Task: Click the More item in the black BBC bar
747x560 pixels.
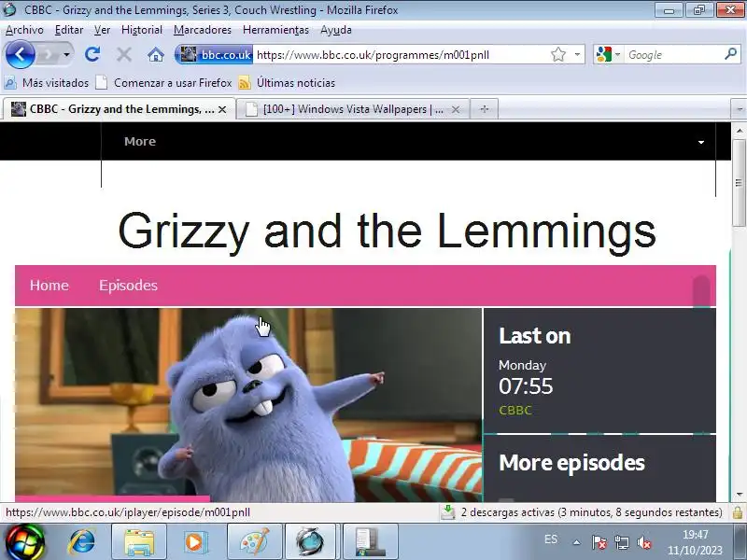Action: 139,142
